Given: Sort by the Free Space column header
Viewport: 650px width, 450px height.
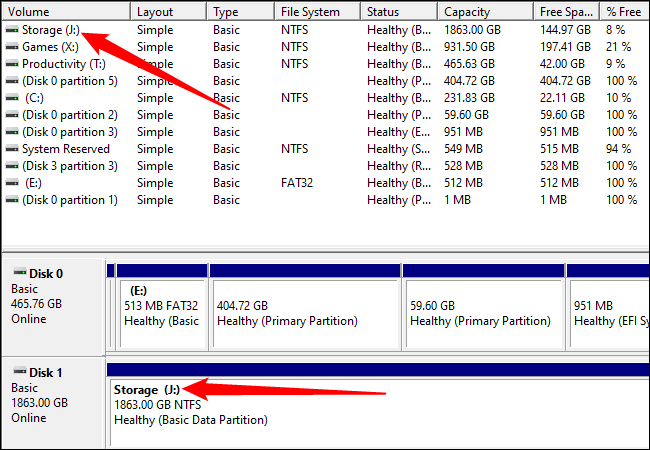Looking at the screenshot, I should point(567,12).
